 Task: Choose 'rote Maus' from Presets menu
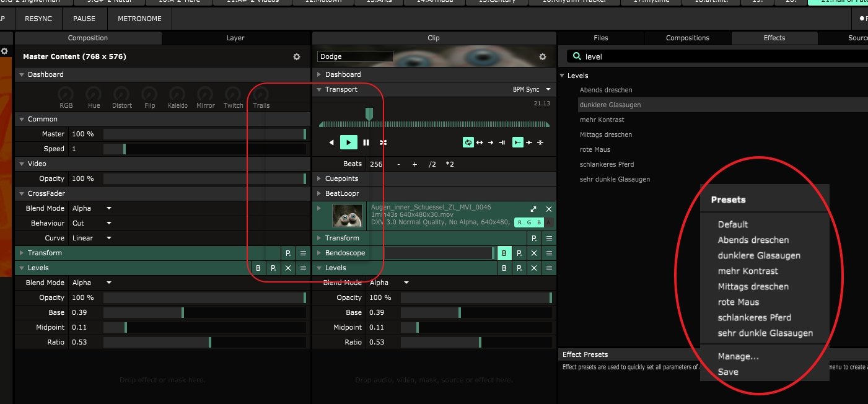click(x=739, y=302)
